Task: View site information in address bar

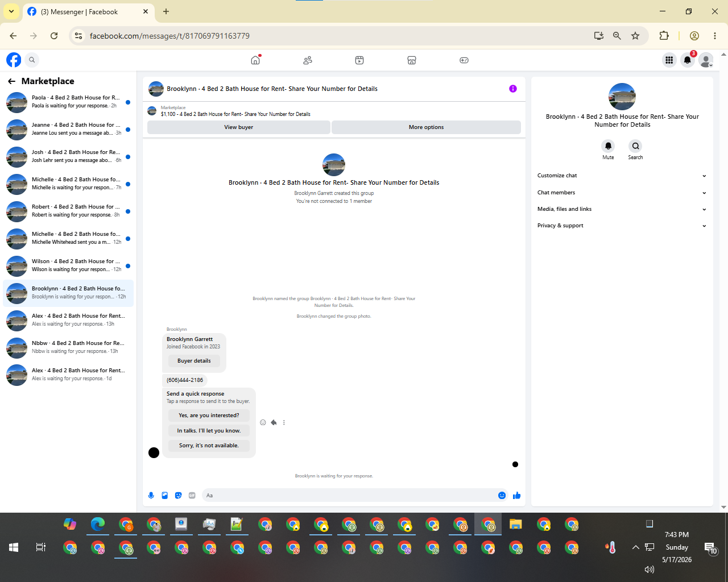Action: [x=78, y=36]
